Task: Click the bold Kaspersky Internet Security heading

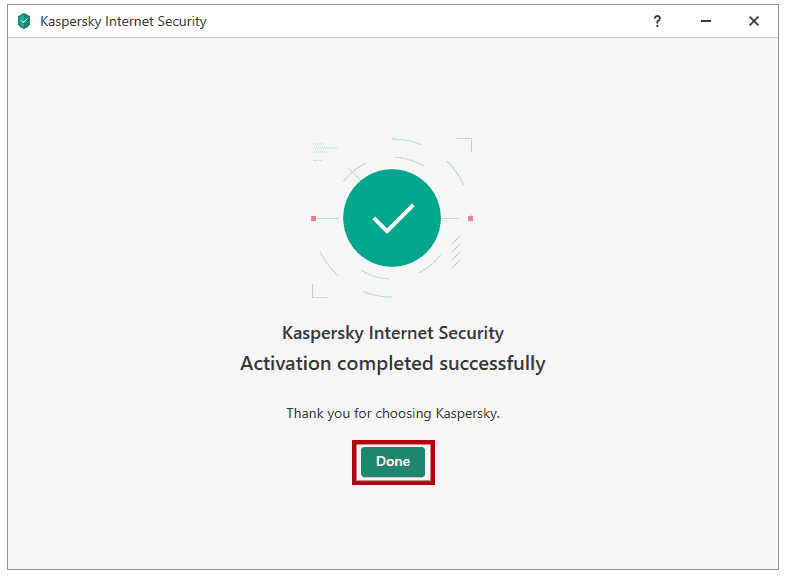Action: click(x=393, y=333)
